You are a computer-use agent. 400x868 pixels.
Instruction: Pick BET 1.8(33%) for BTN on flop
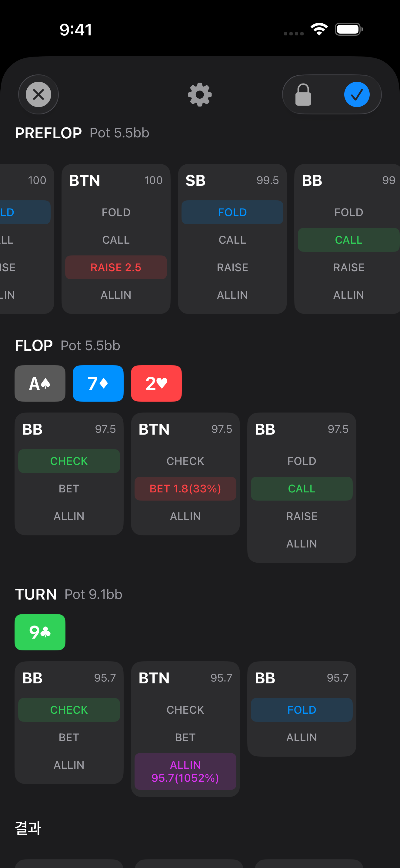coord(185,488)
